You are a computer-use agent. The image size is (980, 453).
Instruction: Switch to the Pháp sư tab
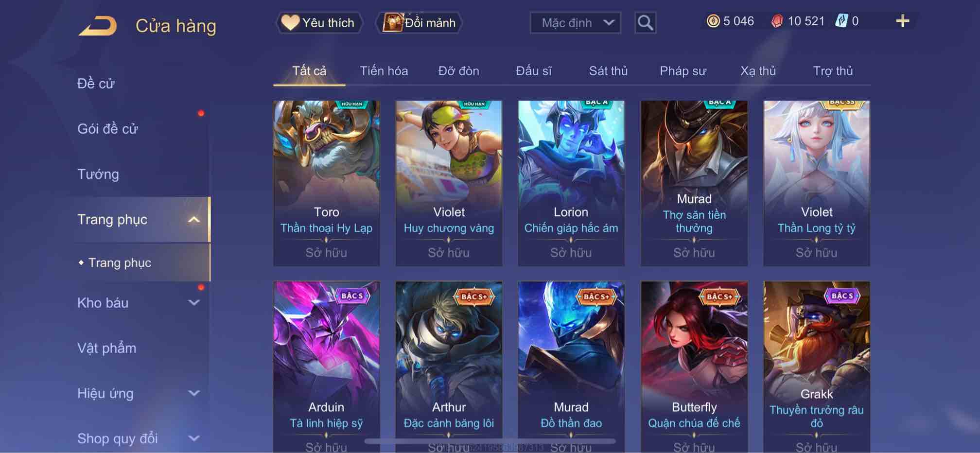pyautogui.click(x=683, y=71)
